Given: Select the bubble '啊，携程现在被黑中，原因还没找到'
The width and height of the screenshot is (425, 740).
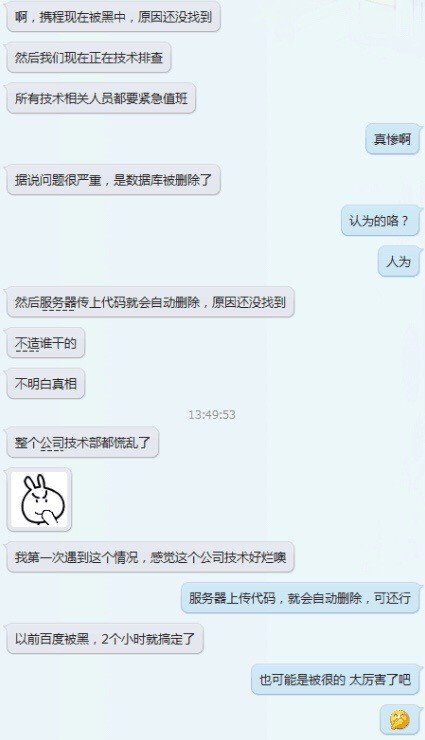Looking at the screenshot, I should point(113,17).
